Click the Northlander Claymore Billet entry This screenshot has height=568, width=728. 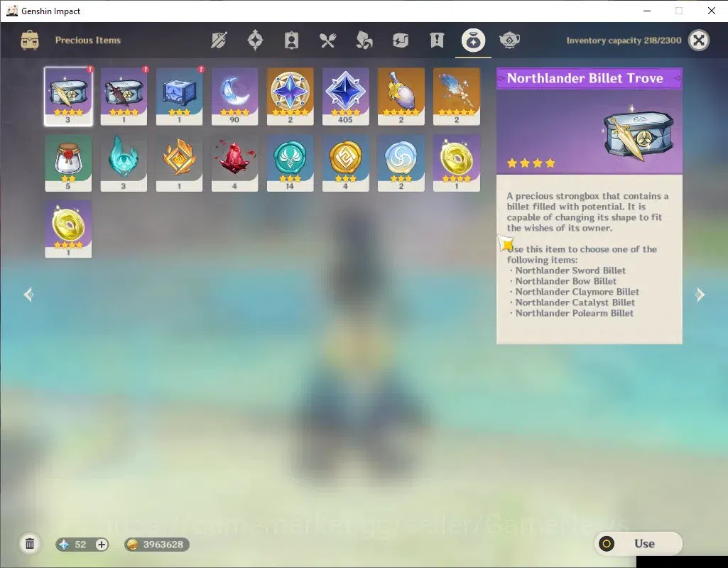coord(577,292)
